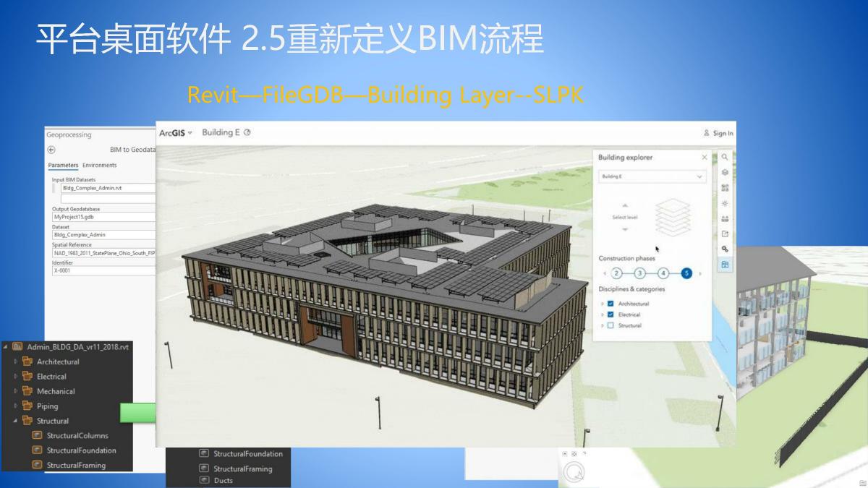Screen dimensions: 868x488
Task: Open the Share tool in the scene toolbar
Action: [x=725, y=234]
